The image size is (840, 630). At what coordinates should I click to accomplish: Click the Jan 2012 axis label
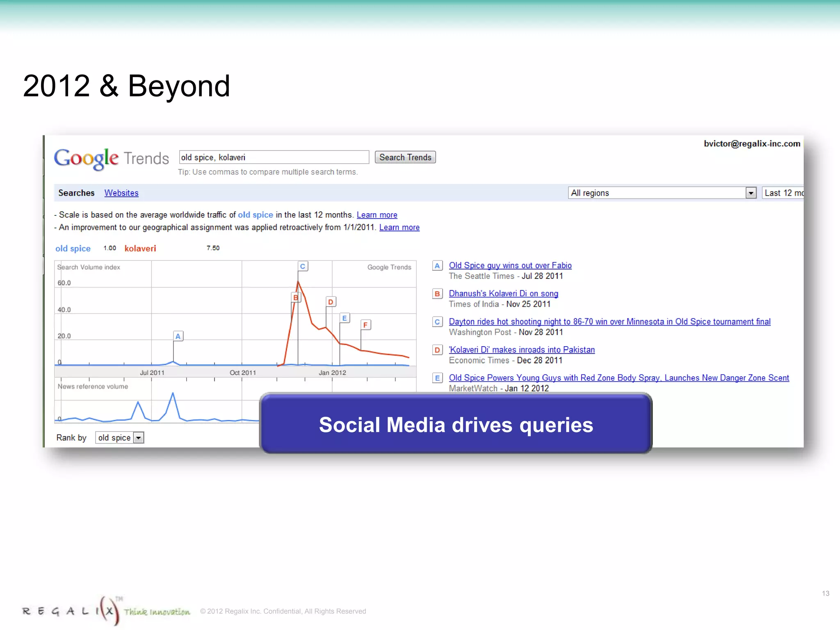coord(332,372)
